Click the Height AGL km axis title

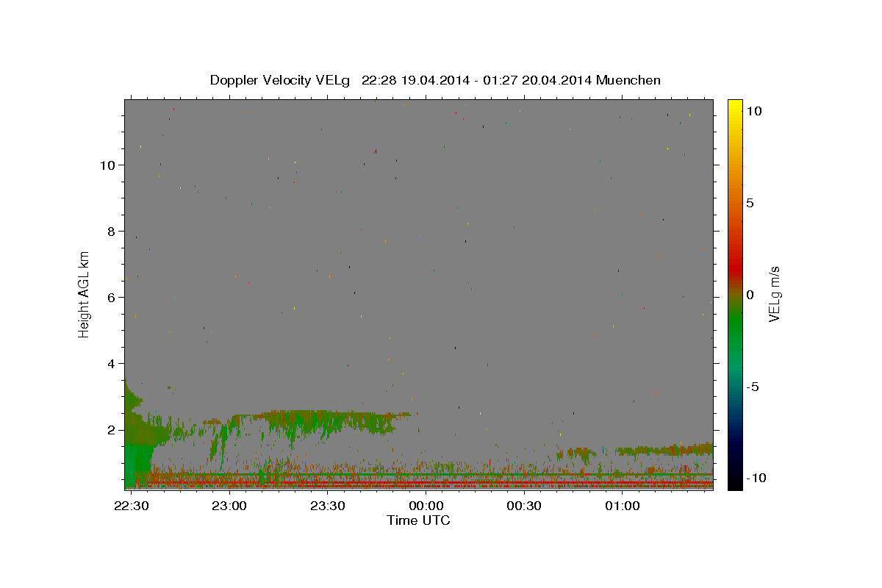(85, 295)
